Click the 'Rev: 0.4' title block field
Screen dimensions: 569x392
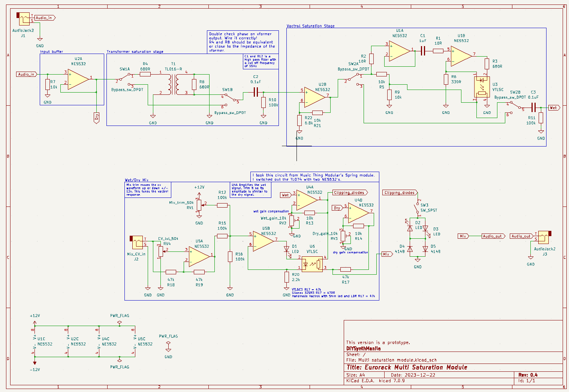[528, 375]
